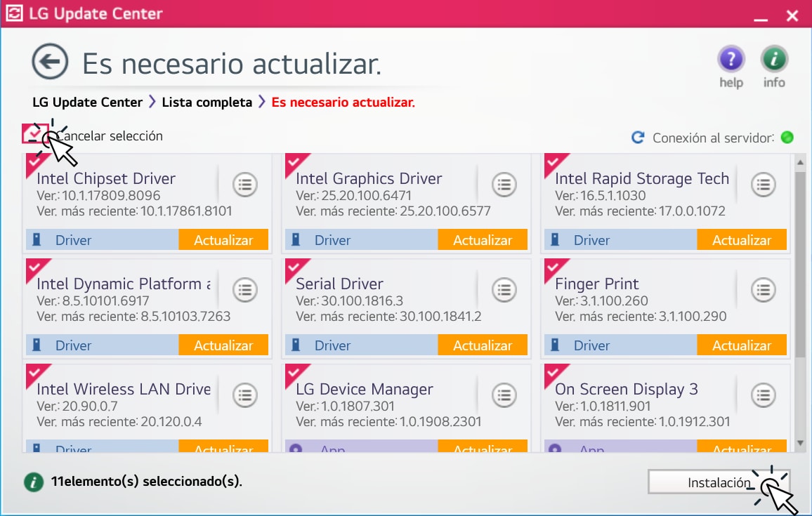Deselect Intel Graphics Driver checkmark
Viewport: 812px width, 516px height.
click(294, 162)
